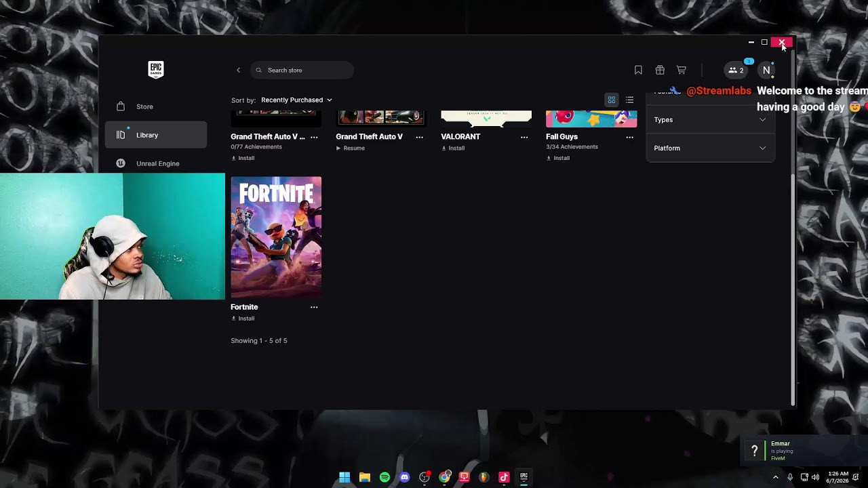
Task: Click the 0/77 Achievements text
Action: point(256,147)
